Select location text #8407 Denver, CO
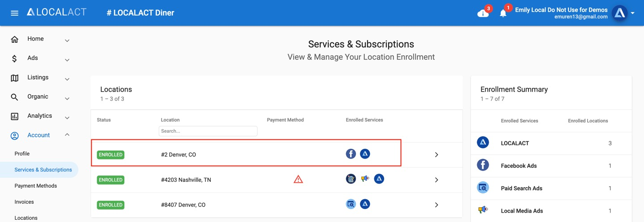 coord(183,205)
